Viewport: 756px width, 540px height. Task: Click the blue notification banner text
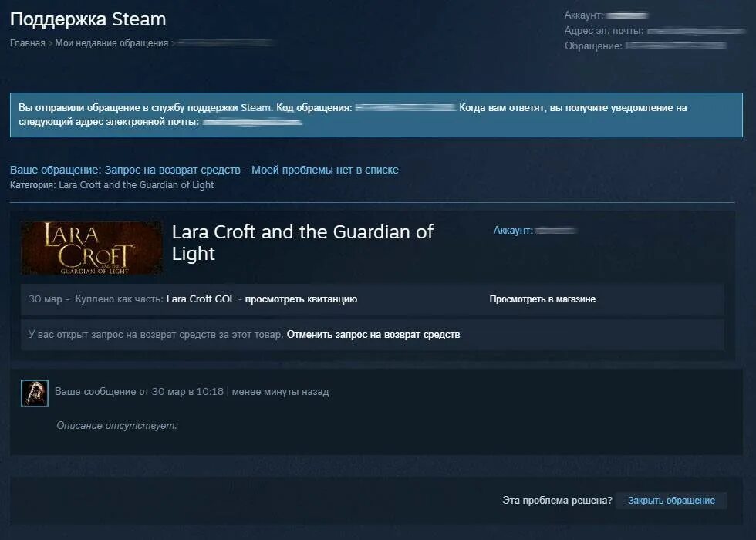point(376,115)
